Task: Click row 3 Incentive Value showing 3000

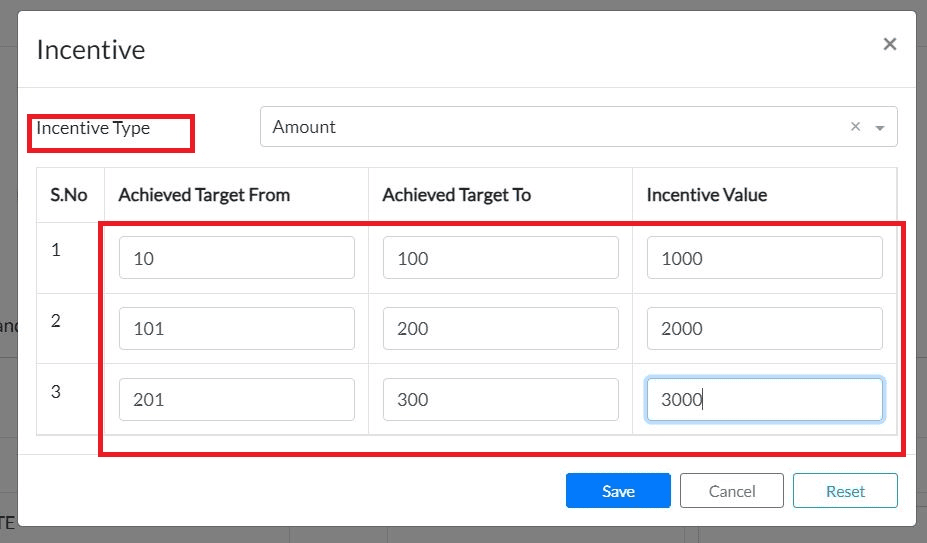Action: (764, 399)
